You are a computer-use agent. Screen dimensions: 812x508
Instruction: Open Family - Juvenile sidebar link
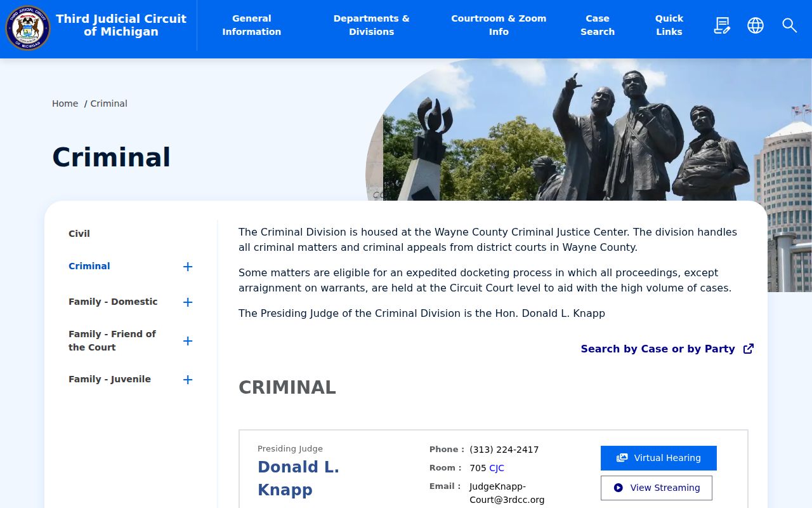[x=110, y=379]
